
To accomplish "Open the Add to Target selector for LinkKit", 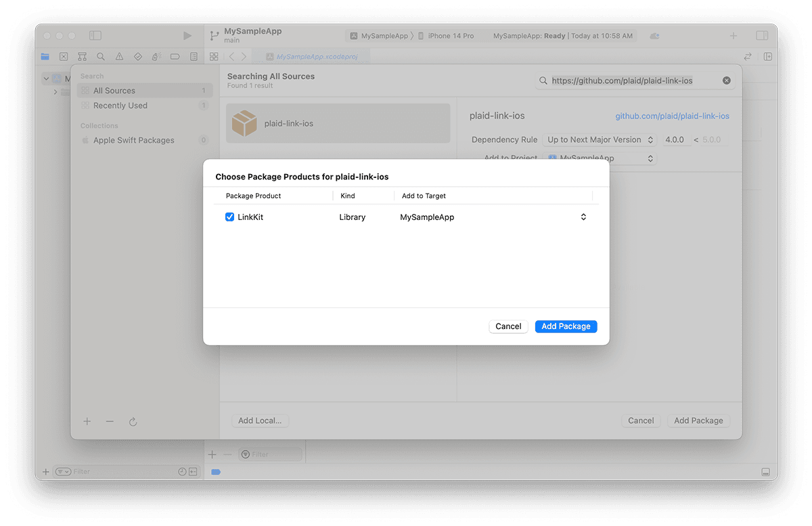I will coord(583,217).
